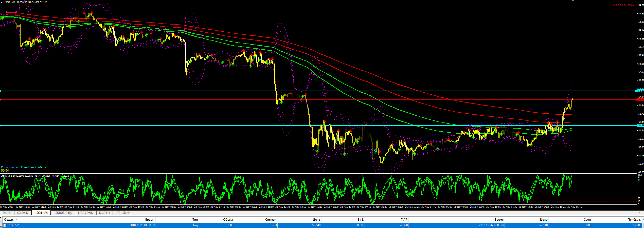Image resolution: width=644 pixels, height=228 pixels.
Task: Click the Projectreaper_TrendLines_Alerts indicator label
Action: (24, 167)
